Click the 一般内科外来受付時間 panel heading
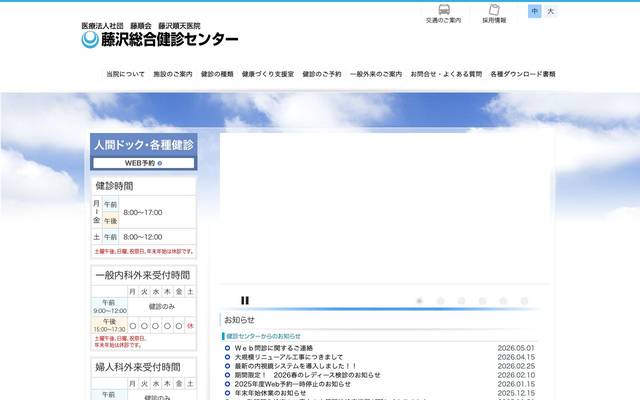 coord(143,276)
